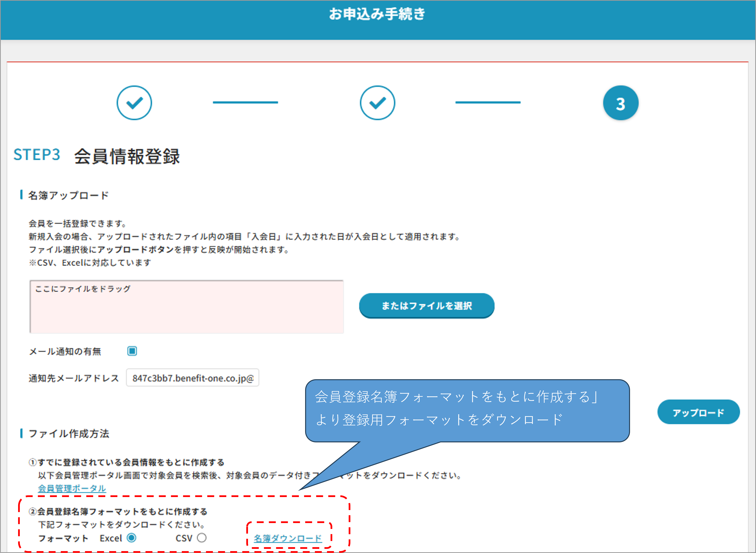Open the 会員管理ポータル link
The height and width of the screenshot is (553, 756).
(x=72, y=488)
